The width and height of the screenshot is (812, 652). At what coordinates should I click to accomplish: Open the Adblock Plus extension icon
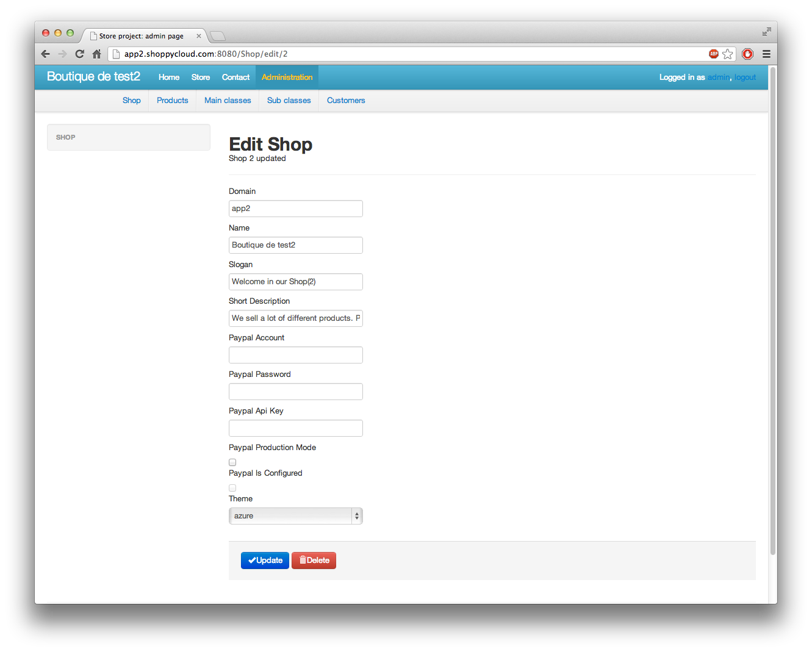point(713,54)
